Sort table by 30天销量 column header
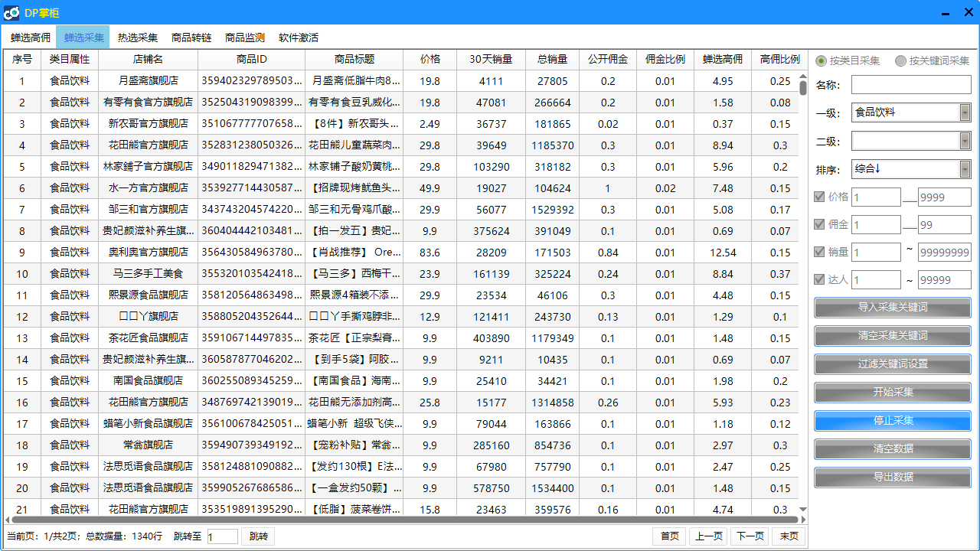980x551 pixels. [491, 59]
